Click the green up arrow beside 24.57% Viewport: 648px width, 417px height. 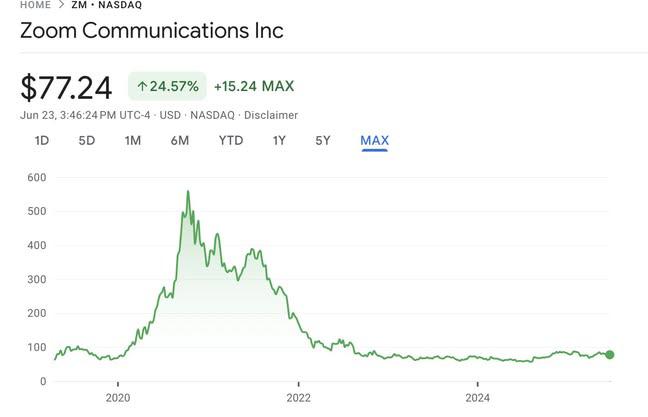[142, 87]
